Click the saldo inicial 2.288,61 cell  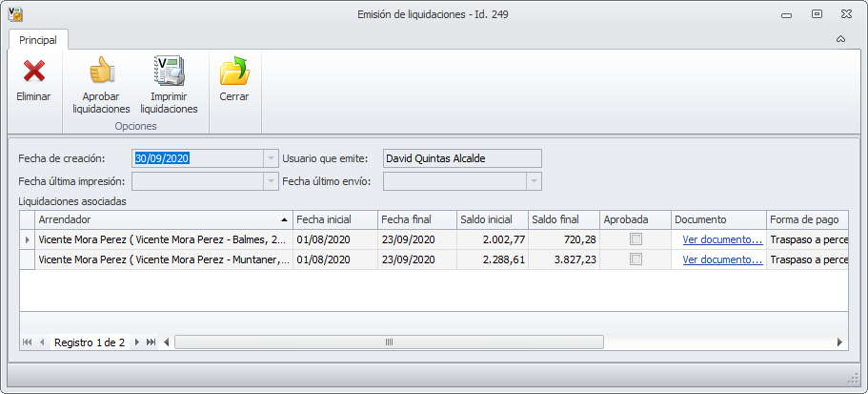click(493, 259)
